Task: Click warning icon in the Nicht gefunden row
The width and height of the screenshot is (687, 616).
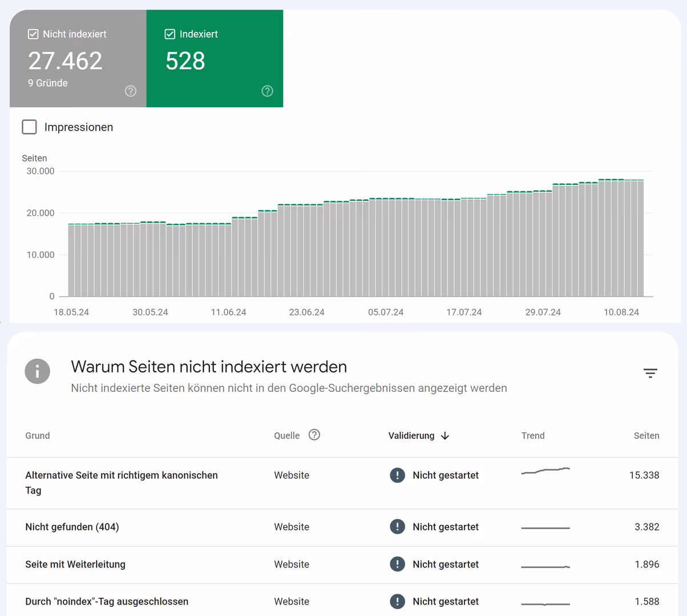Action: [397, 527]
